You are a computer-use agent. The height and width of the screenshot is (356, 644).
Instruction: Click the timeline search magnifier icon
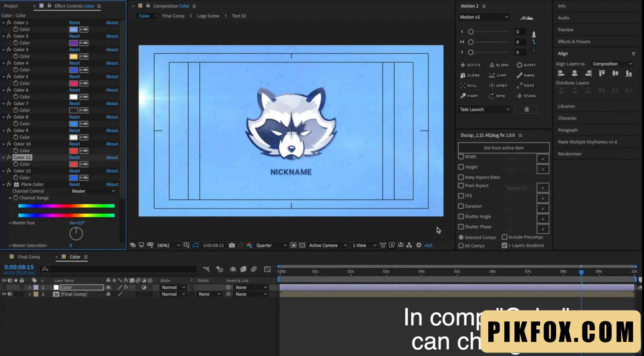tap(45, 269)
